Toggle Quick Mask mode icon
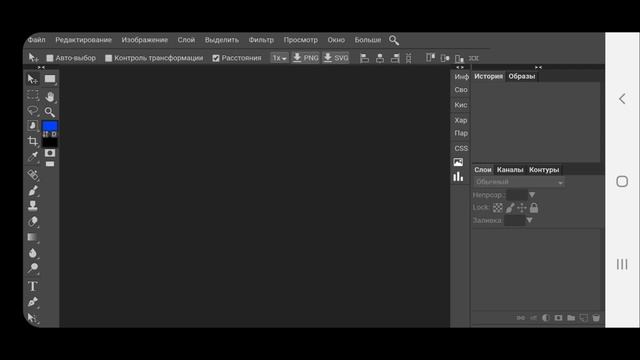Viewport: 640px width, 360px height. 50,153
